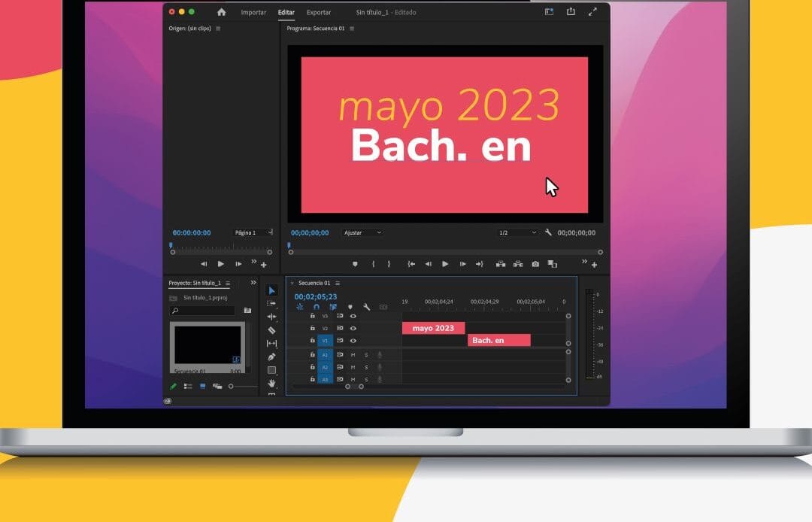Select the Track Select Forward tool
The image size is (812, 522).
point(272,303)
